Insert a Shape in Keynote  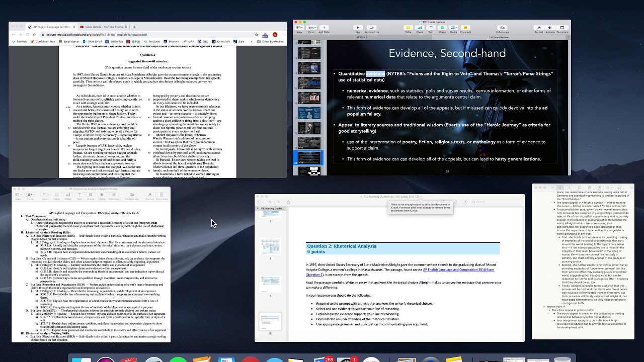[442, 29]
